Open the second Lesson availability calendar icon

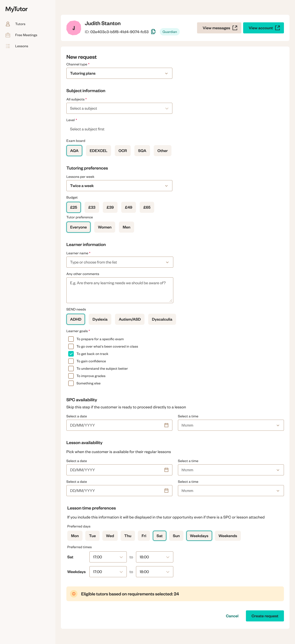coord(166,491)
